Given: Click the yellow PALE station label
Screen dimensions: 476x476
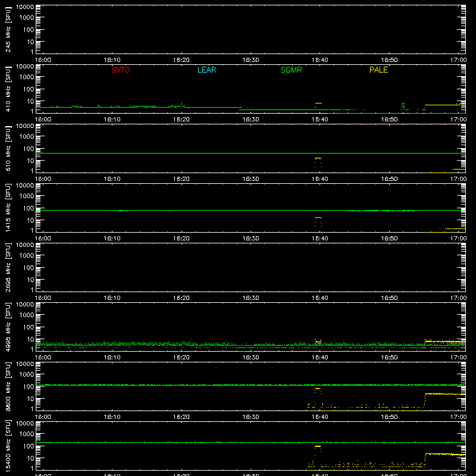Looking at the screenshot, I should (378, 70).
